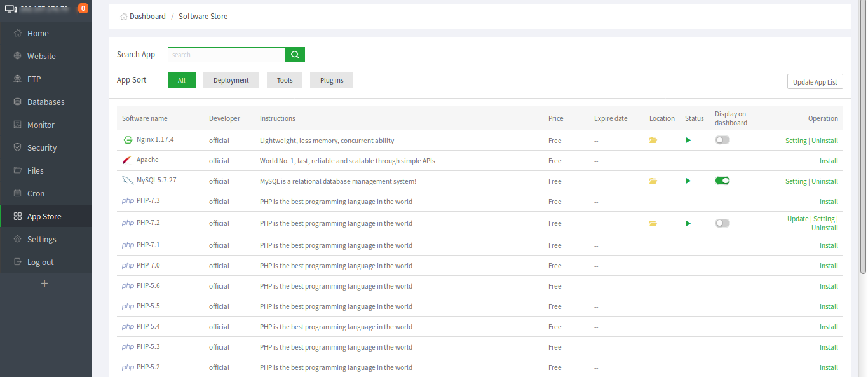The height and width of the screenshot is (377, 868).
Task: Switch to the Deployment filter tab
Action: click(231, 80)
